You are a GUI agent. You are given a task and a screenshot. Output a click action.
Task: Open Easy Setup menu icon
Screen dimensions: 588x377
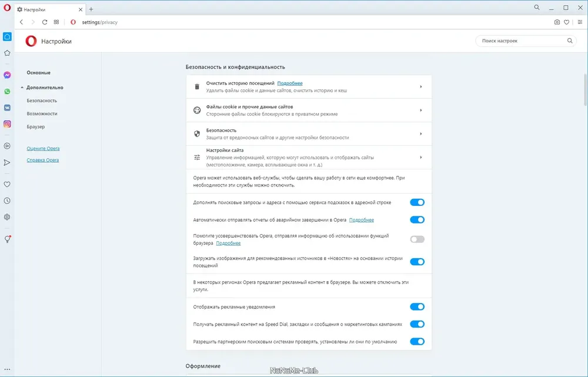pos(580,22)
